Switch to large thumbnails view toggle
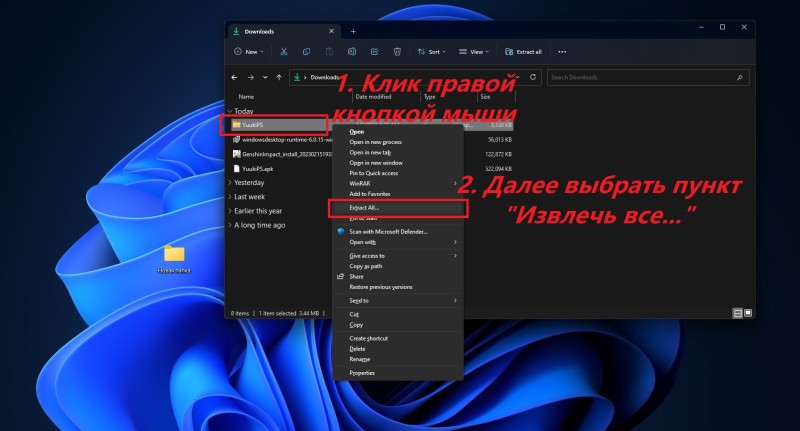Image resolution: width=800 pixels, height=431 pixels. click(x=749, y=313)
